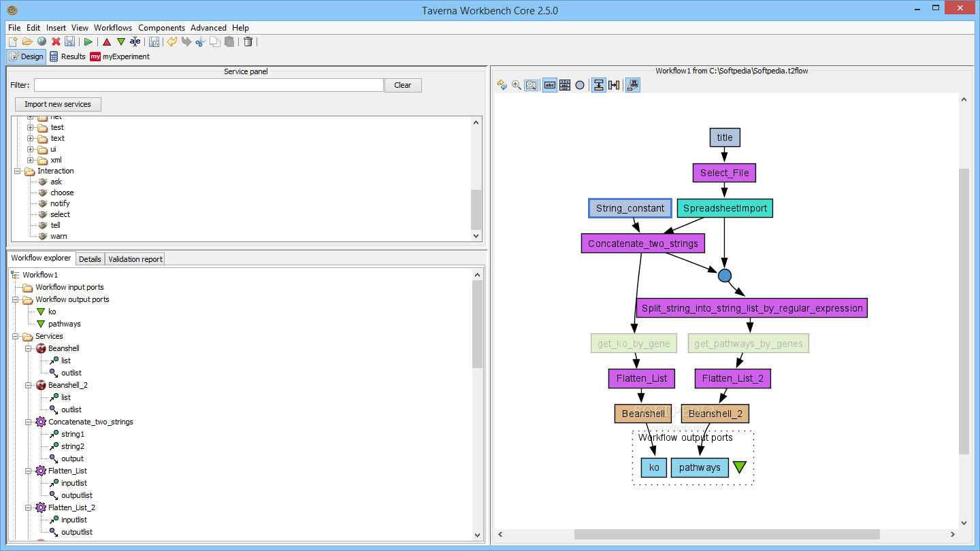Select the 'choose' interaction service
Viewport: 980px width, 551px height.
62,193
